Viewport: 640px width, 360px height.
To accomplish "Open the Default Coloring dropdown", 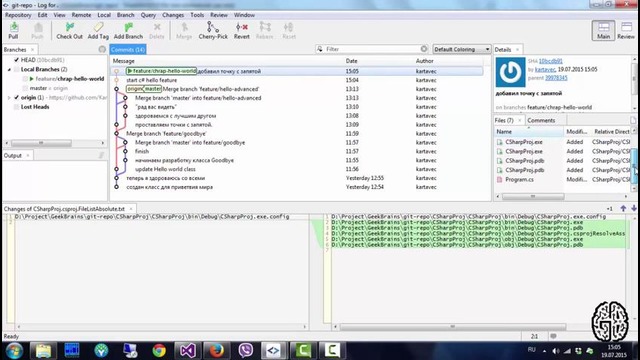I will (462, 49).
